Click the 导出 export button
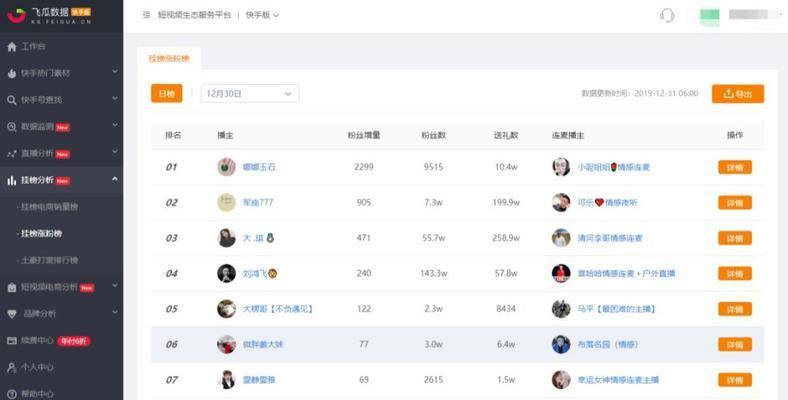 tap(738, 94)
